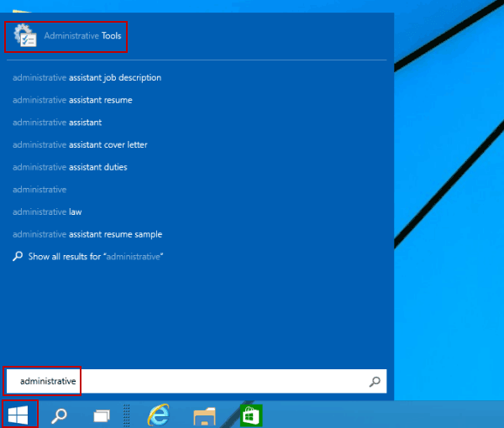The image size is (504, 428).
Task: Open Task View from the taskbar
Action: (102, 415)
